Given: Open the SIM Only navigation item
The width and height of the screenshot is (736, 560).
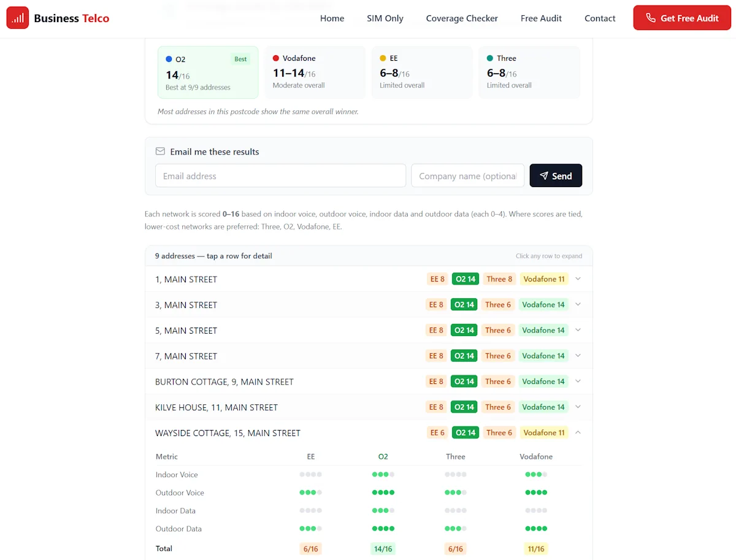Looking at the screenshot, I should pyautogui.click(x=385, y=18).
